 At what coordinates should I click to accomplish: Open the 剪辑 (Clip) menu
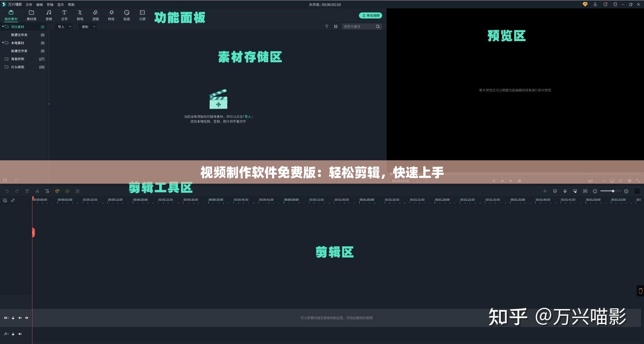click(50, 5)
